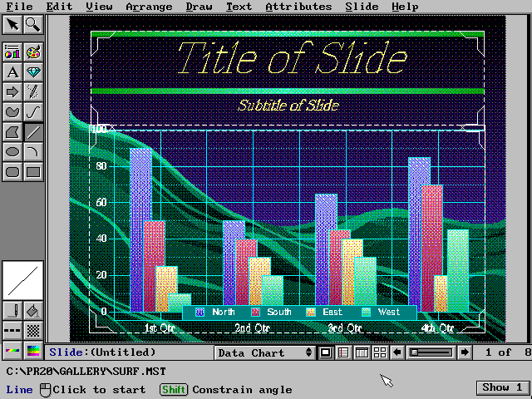Click the North legend entry
This screenshot has width=532, height=399.
pos(215,313)
